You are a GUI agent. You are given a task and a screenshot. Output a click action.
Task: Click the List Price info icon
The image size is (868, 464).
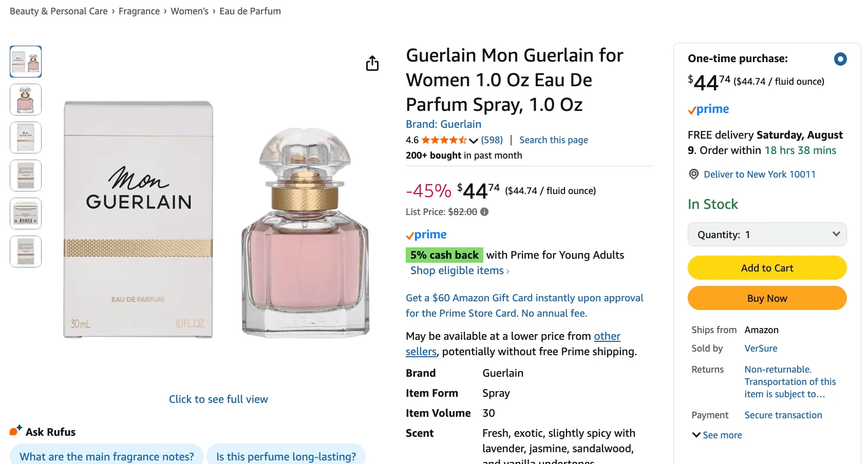[x=484, y=211]
